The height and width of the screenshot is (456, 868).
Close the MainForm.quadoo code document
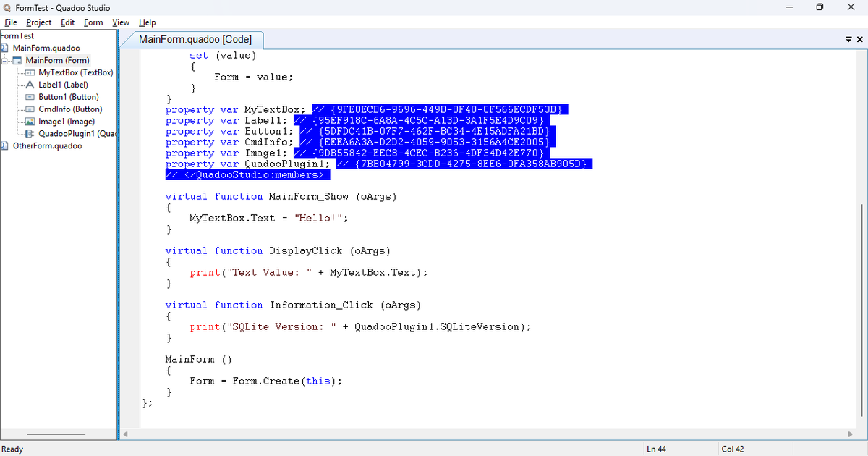click(860, 39)
